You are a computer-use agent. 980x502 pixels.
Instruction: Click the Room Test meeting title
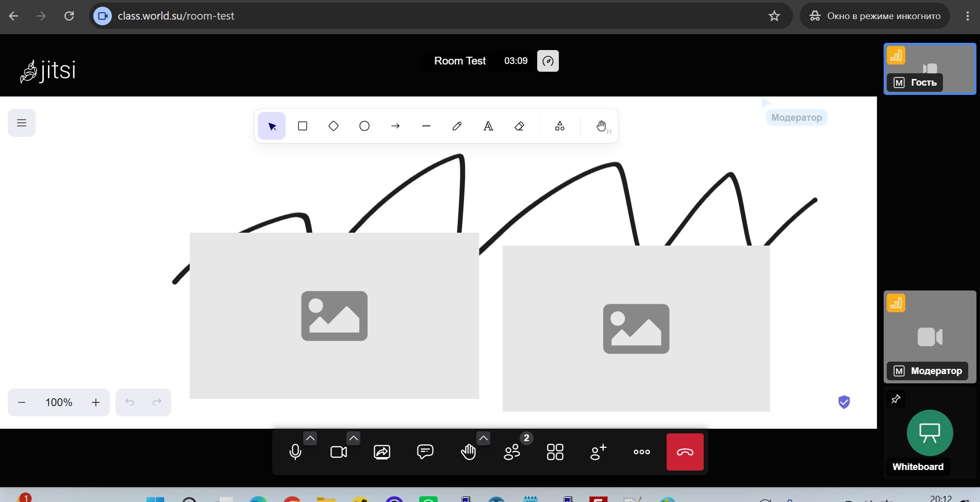[460, 61]
